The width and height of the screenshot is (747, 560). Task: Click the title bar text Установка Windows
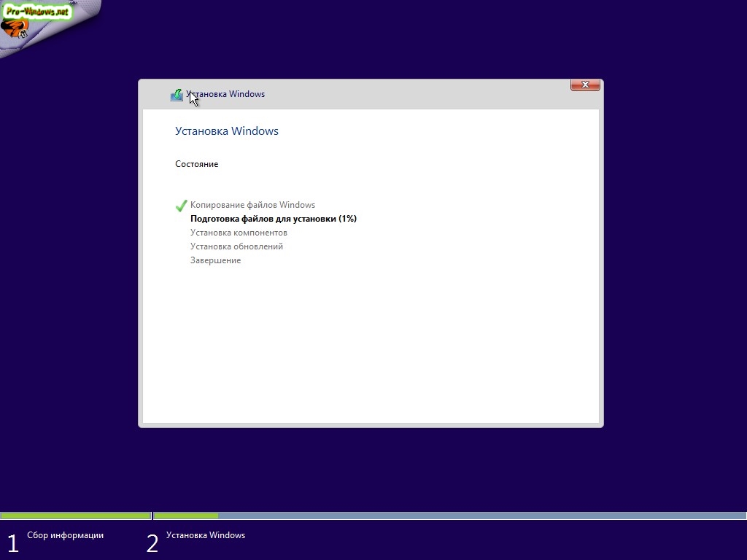tap(225, 94)
